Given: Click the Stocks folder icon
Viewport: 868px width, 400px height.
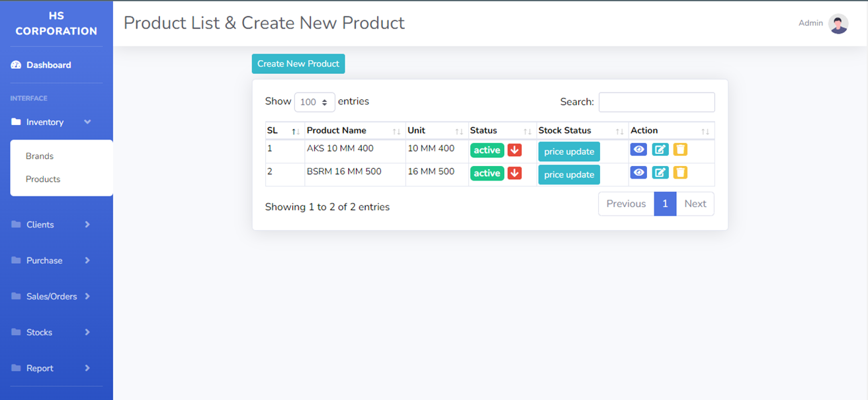Looking at the screenshot, I should [17, 332].
